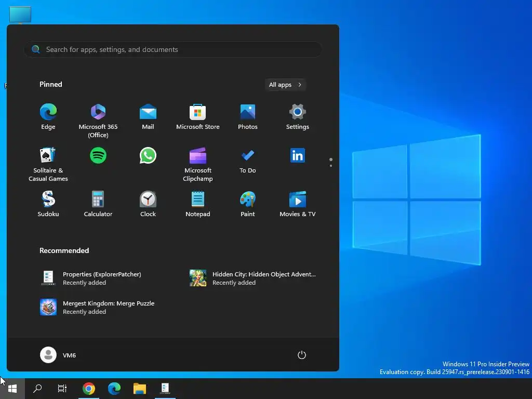532x399 pixels.
Task: Click the Windows Start button in taskbar
Action: (12, 389)
